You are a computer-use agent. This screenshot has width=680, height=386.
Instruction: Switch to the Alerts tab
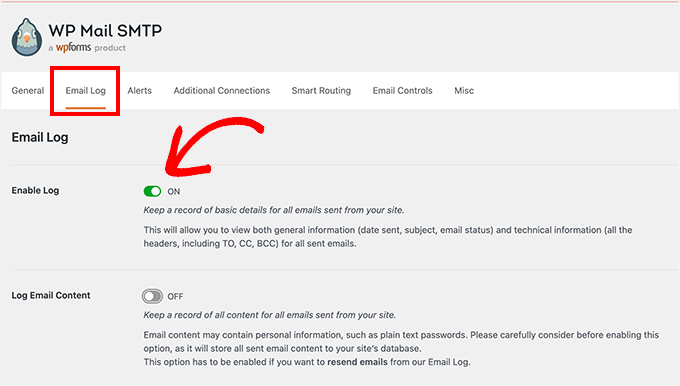pos(140,91)
